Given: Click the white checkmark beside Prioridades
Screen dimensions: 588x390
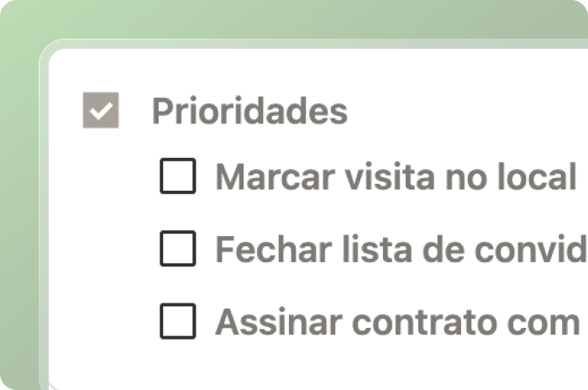Looking at the screenshot, I should [101, 111].
